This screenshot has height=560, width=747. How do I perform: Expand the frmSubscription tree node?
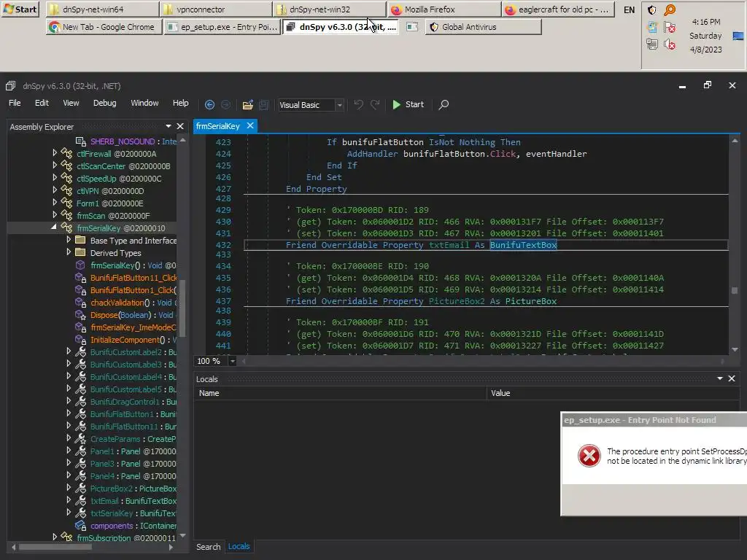pos(55,536)
